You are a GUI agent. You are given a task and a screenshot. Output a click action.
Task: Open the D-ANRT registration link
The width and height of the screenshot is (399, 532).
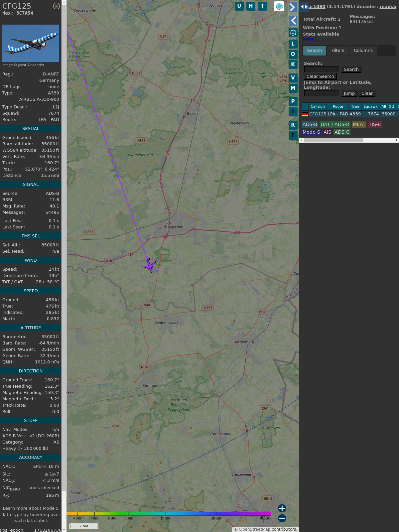[x=51, y=74]
